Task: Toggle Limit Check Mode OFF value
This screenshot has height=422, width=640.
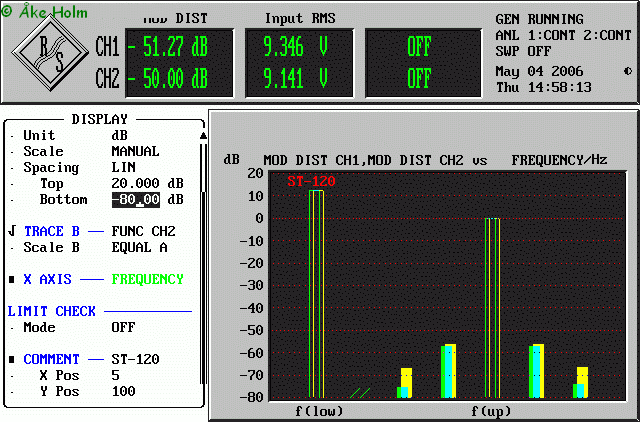Action: (123, 327)
